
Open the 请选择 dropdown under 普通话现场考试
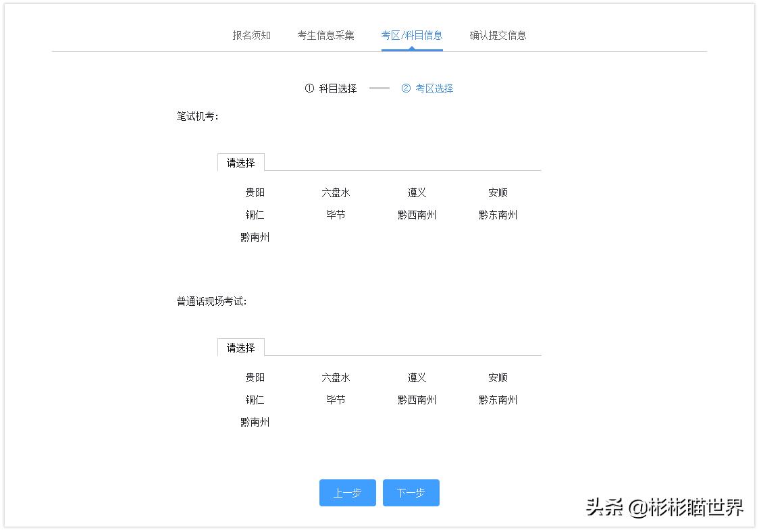[x=240, y=347]
